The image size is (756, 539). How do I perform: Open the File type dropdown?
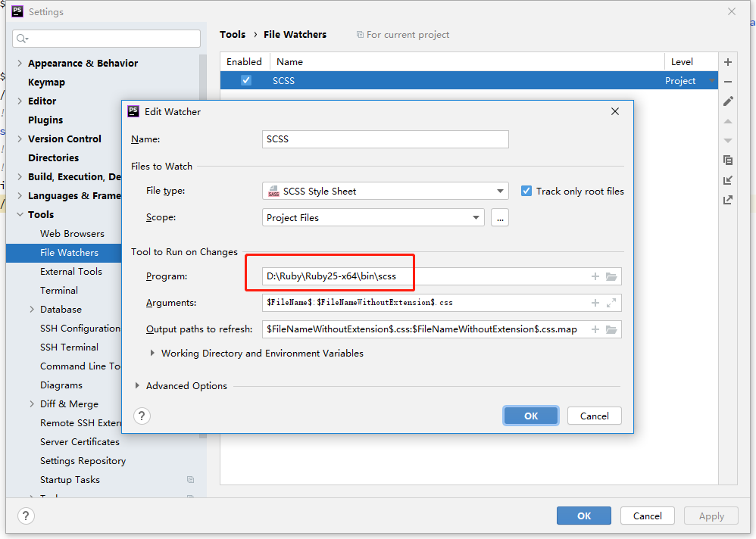click(x=500, y=192)
